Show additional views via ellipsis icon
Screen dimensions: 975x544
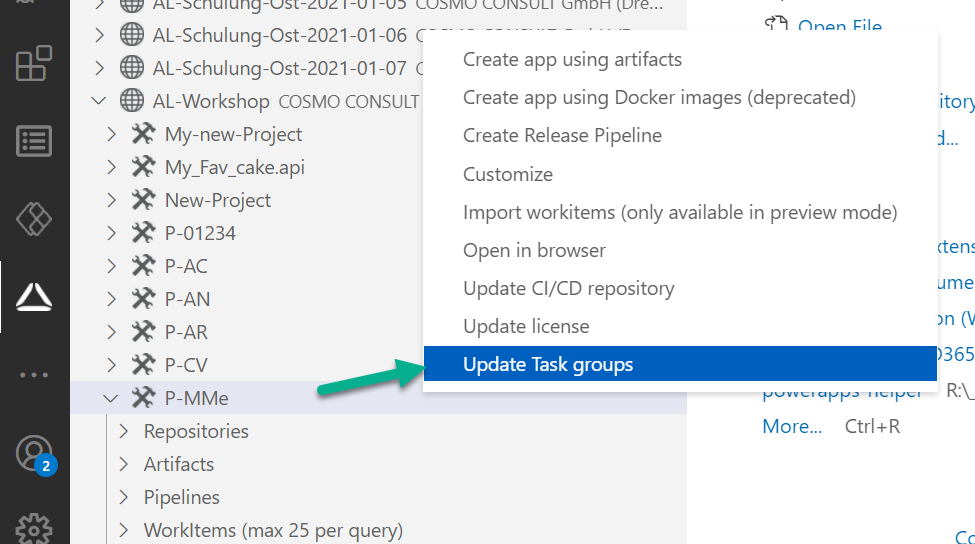coord(34,375)
